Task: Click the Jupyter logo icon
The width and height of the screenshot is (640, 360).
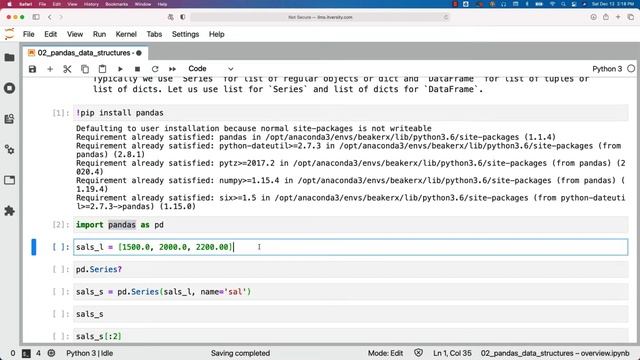Action: click(x=9, y=34)
